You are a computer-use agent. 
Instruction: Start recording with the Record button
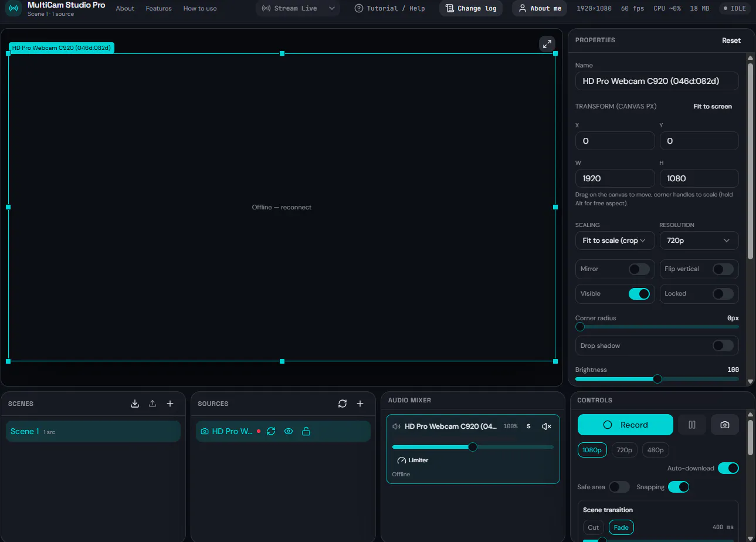625,425
